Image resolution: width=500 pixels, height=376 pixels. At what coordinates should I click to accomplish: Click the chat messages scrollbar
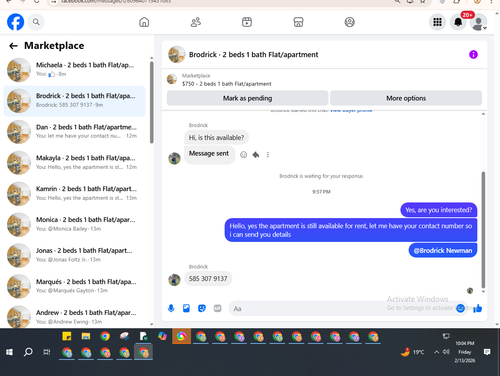[x=483, y=230]
